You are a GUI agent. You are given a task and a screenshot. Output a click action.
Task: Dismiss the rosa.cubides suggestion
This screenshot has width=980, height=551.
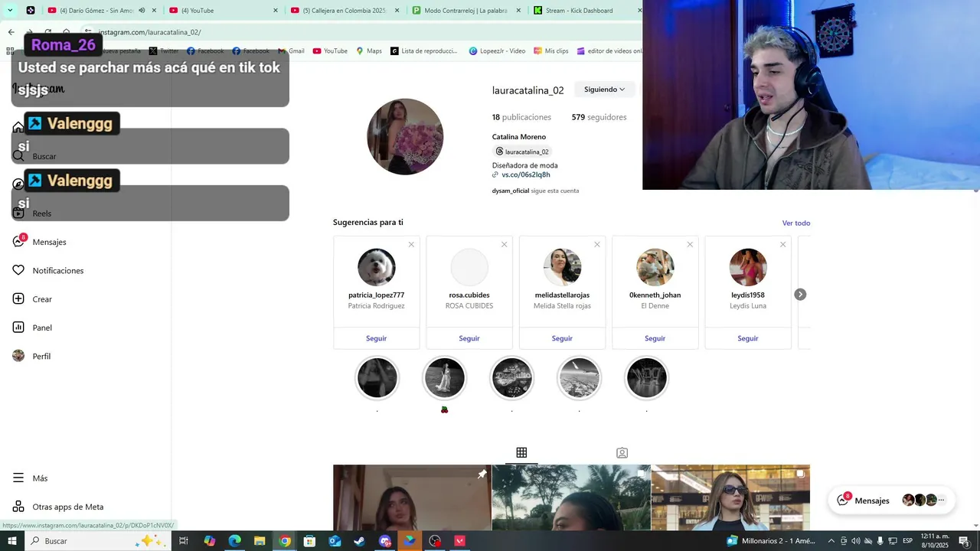pos(504,245)
